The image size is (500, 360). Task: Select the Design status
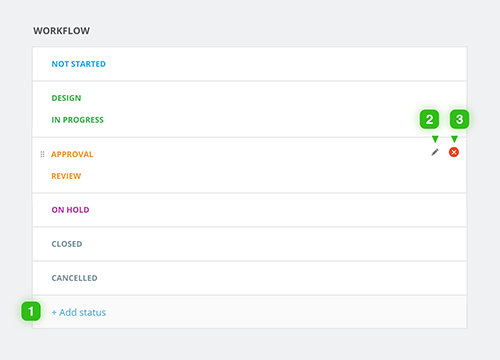66,98
